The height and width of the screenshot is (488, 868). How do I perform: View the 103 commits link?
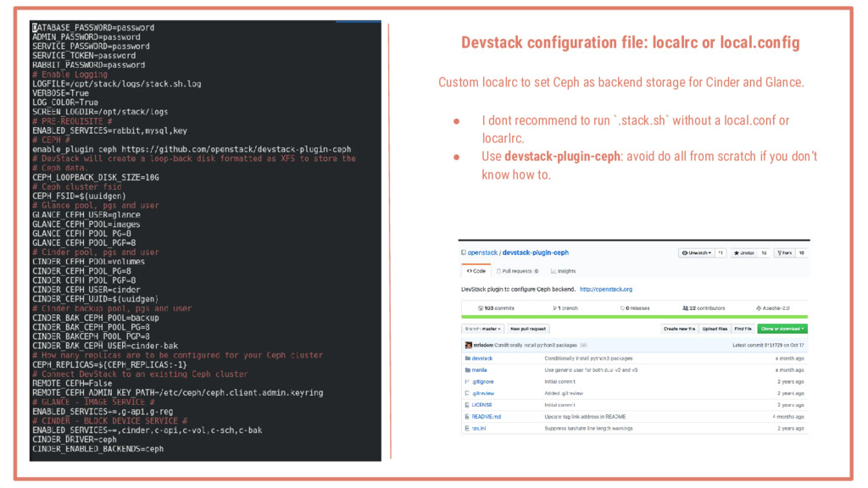point(497,308)
